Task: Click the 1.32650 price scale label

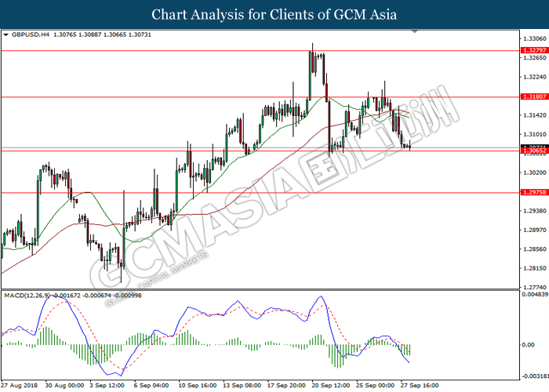Action: (535, 58)
